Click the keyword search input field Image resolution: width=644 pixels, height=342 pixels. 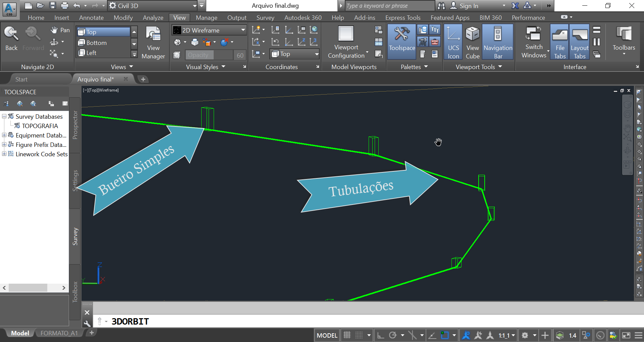tap(389, 6)
